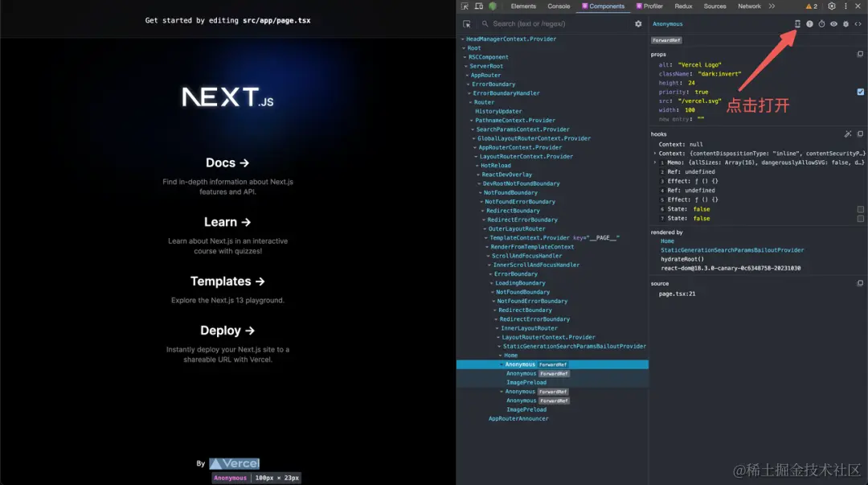This screenshot has width=868, height=485.
Task: Select AppRouterAnnouncer in the component tree
Action: [x=518, y=419]
